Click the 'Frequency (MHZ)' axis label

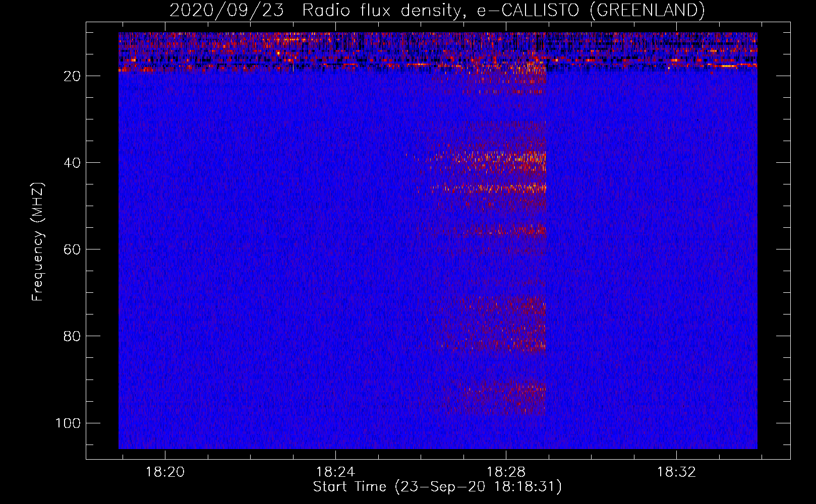coord(38,242)
